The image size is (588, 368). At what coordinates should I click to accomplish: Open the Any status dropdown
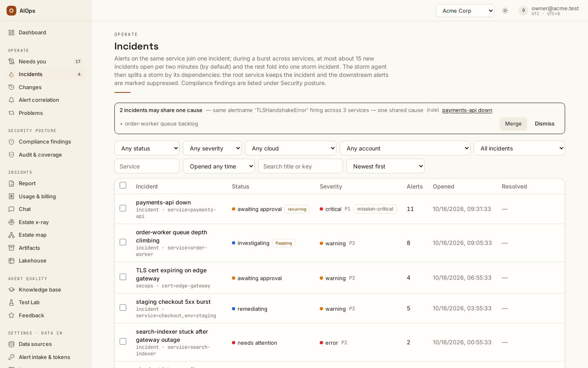click(147, 148)
